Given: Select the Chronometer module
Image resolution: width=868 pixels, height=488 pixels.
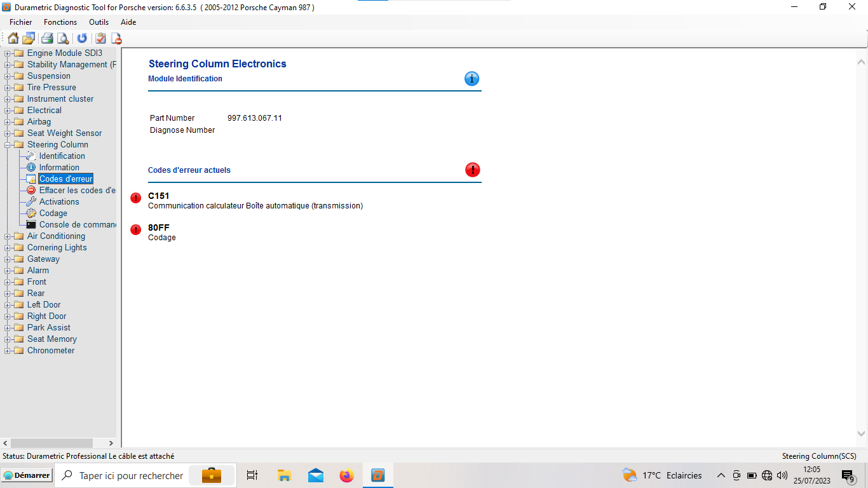Looking at the screenshot, I should click(50, 350).
